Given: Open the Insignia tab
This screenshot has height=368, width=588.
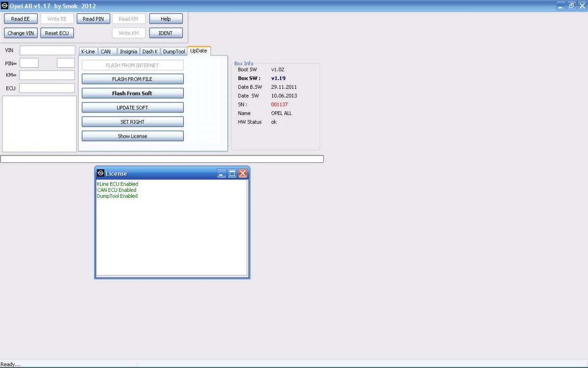Looking at the screenshot, I should (x=128, y=51).
